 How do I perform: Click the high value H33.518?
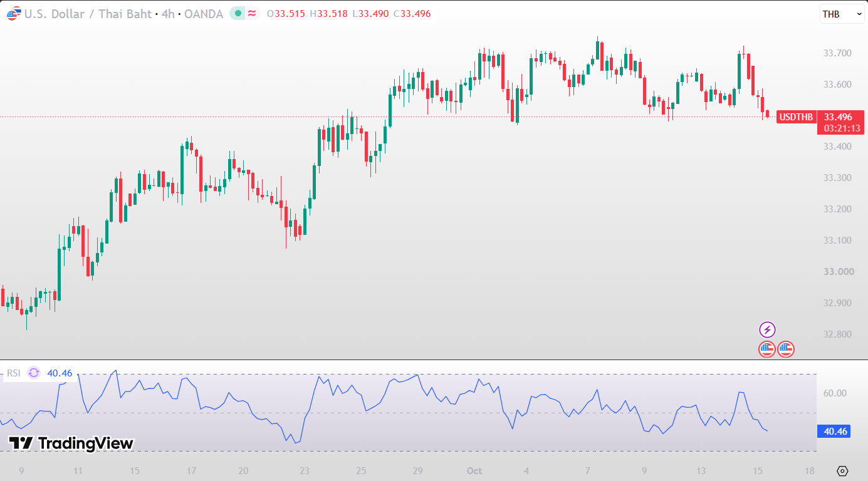pos(328,14)
